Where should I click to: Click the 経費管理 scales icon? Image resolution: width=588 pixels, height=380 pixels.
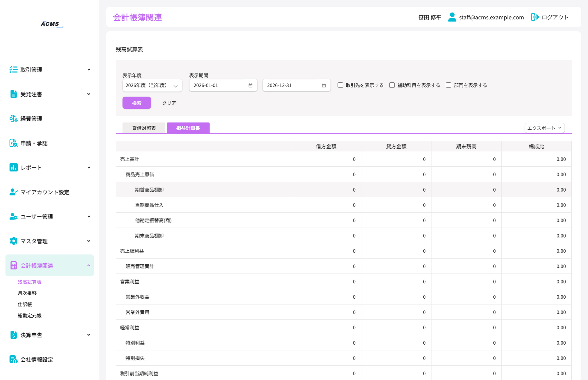(14, 119)
